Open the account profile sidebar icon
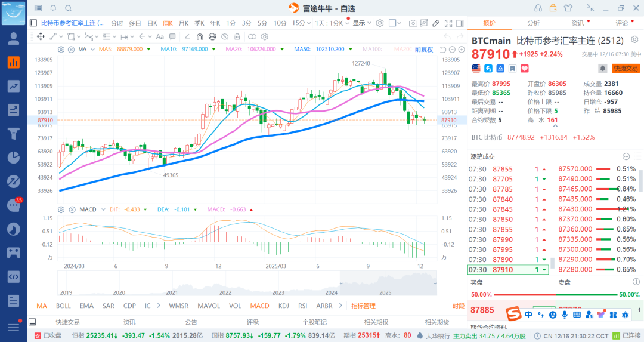 pos(14,39)
